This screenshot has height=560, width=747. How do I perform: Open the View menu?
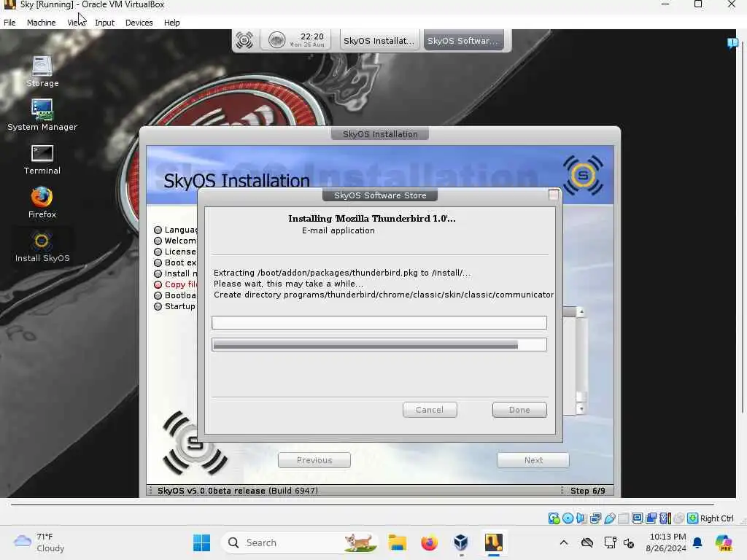[76, 23]
